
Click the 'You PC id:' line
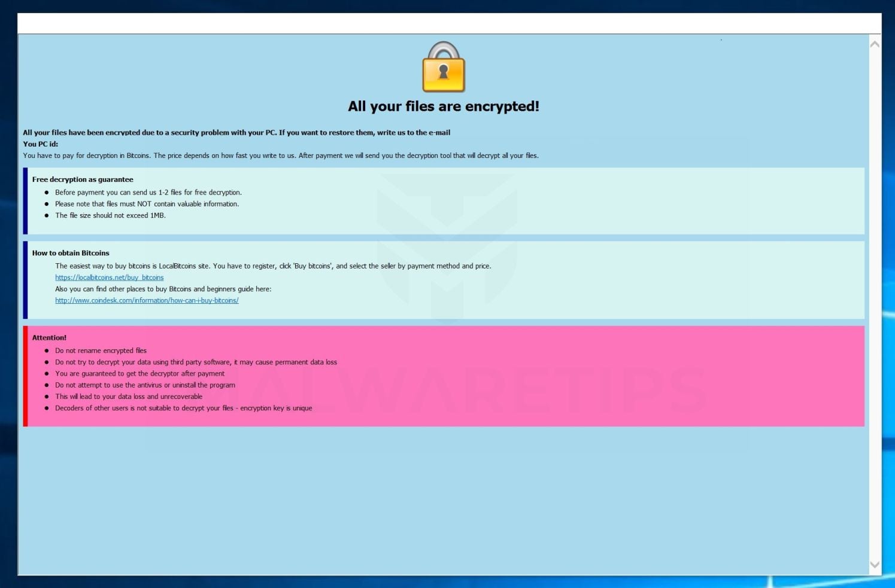(x=41, y=144)
